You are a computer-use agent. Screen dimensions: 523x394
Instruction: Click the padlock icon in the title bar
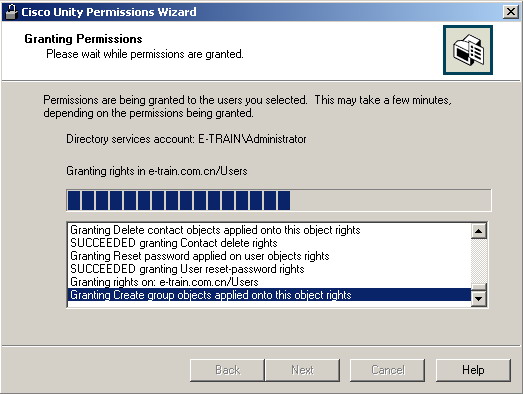point(11,12)
